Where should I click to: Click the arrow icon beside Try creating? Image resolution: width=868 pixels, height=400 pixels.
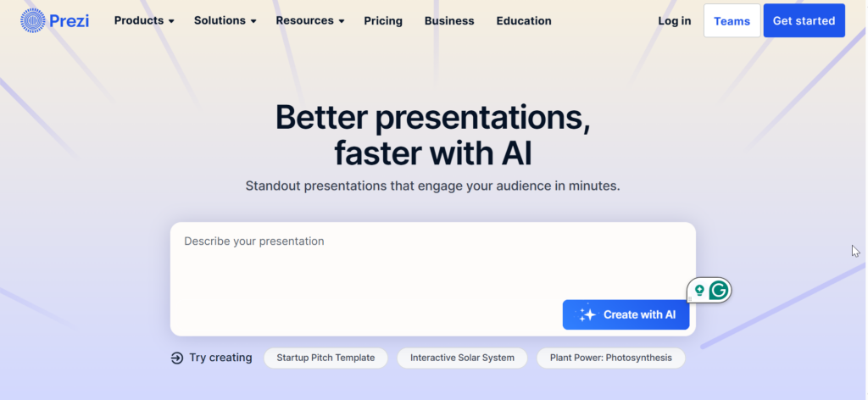point(176,358)
